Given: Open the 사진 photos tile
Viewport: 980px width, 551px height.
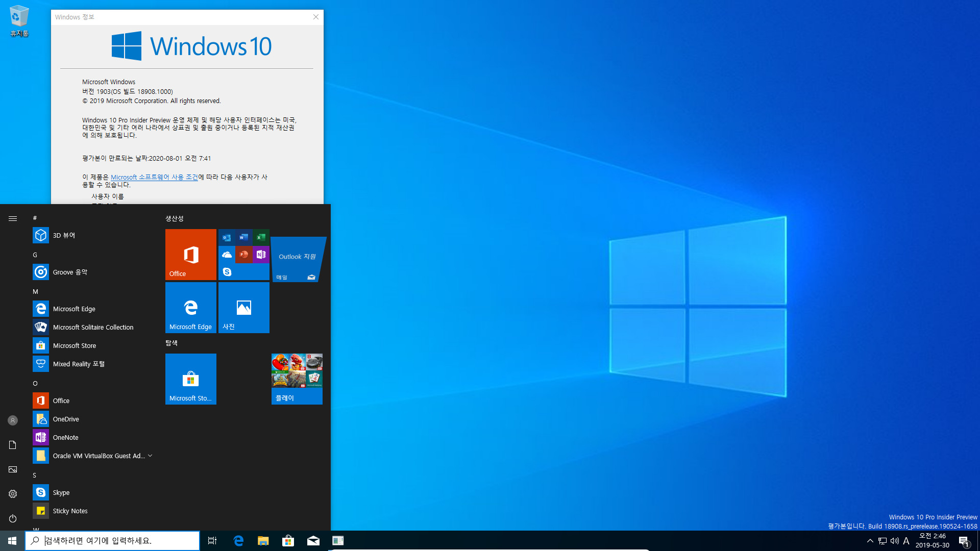Looking at the screenshot, I should (244, 308).
